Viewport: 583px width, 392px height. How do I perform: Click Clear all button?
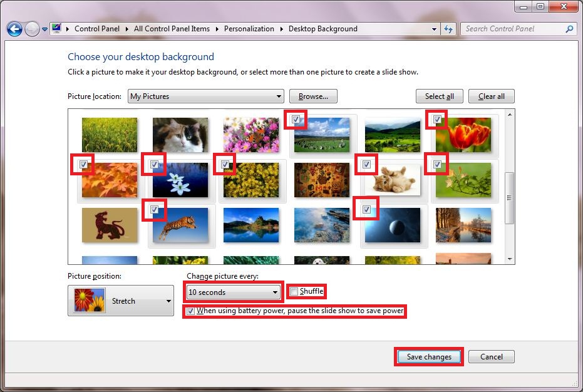[x=491, y=96]
